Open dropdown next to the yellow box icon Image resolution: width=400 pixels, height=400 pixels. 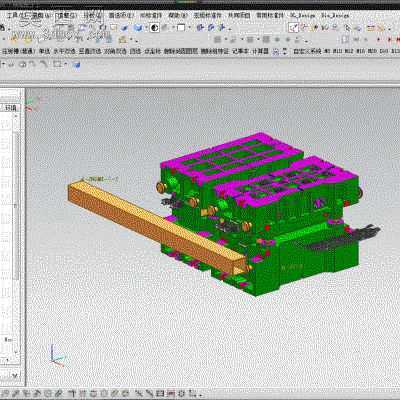(x=131, y=40)
